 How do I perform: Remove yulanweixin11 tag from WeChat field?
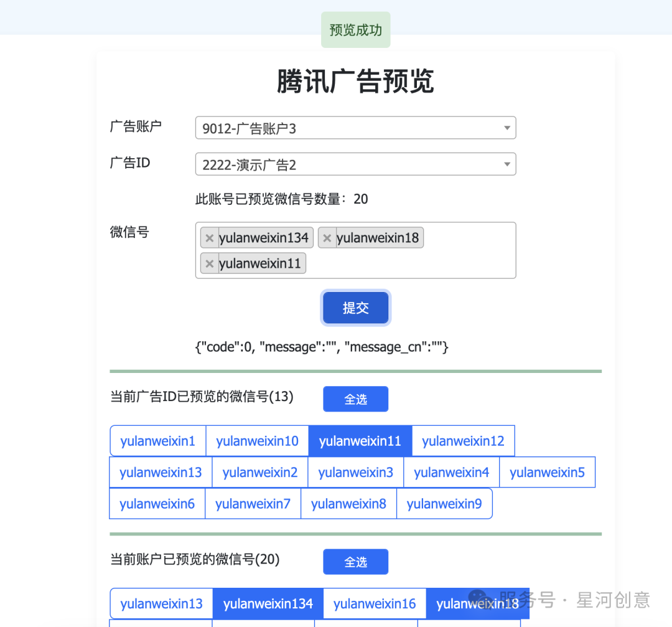pyautogui.click(x=209, y=264)
